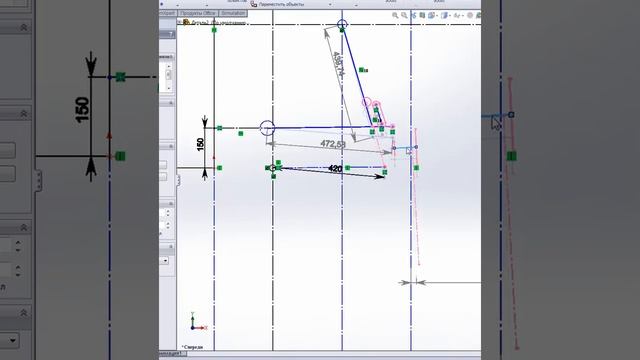Select the 150 dimension in the sharp center viewport

pyautogui.click(x=200, y=144)
